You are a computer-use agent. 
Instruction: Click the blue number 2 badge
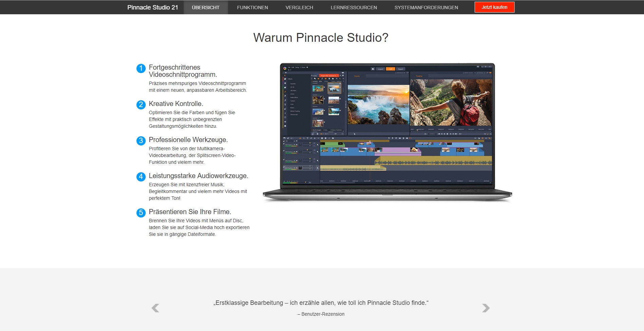(x=141, y=105)
